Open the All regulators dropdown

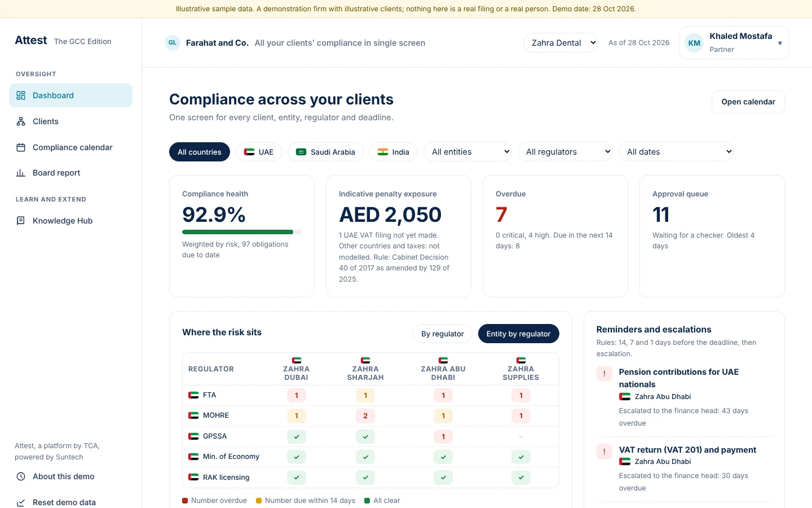pyautogui.click(x=565, y=152)
